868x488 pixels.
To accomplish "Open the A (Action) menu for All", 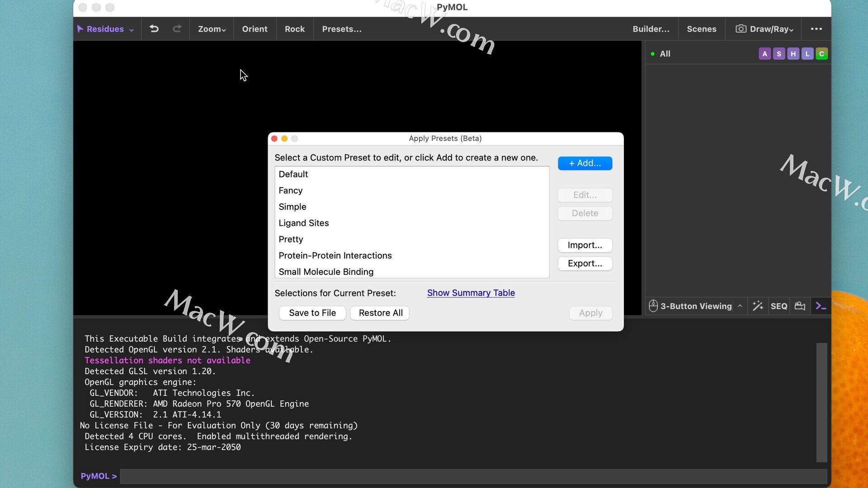I will coord(765,54).
